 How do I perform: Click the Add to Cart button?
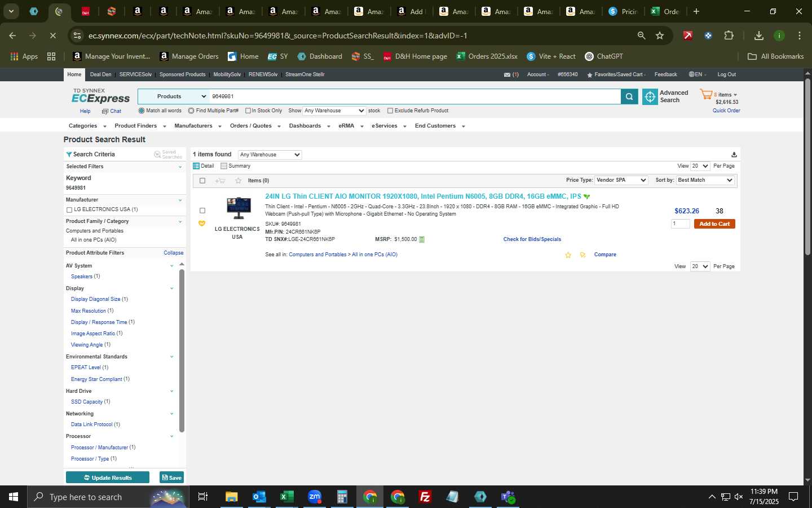tap(714, 224)
